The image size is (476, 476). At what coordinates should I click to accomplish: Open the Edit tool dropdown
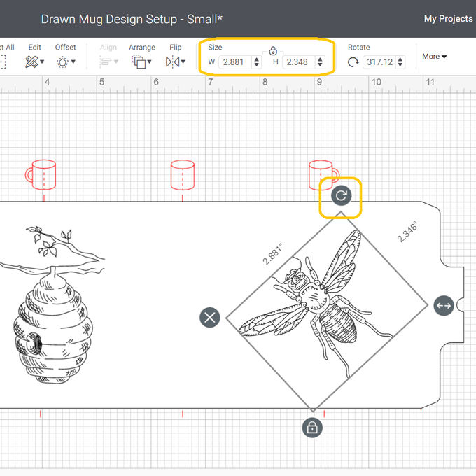tap(34, 62)
